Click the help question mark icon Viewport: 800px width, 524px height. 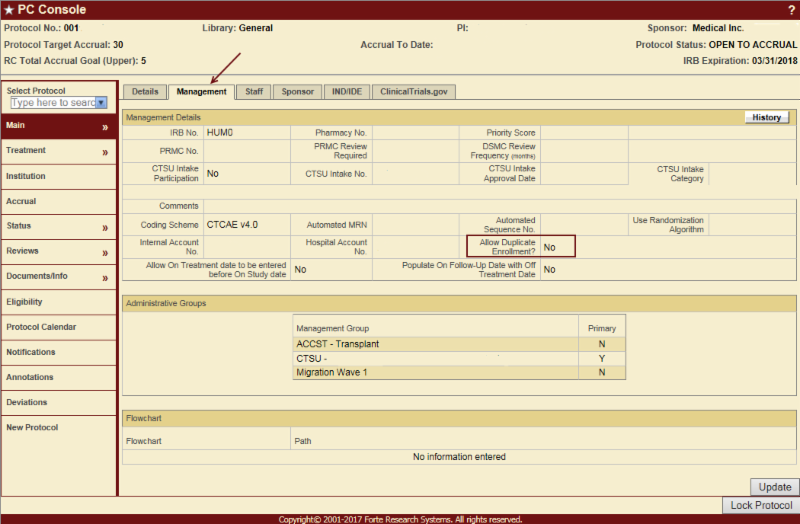[x=791, y=10]
